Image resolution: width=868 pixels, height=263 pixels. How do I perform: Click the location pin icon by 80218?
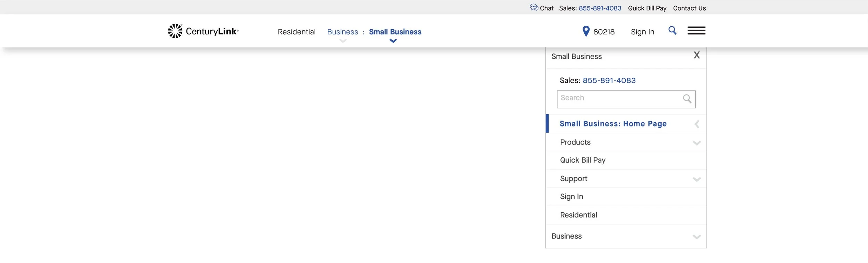pyautogui.click(x=586, y=31)
